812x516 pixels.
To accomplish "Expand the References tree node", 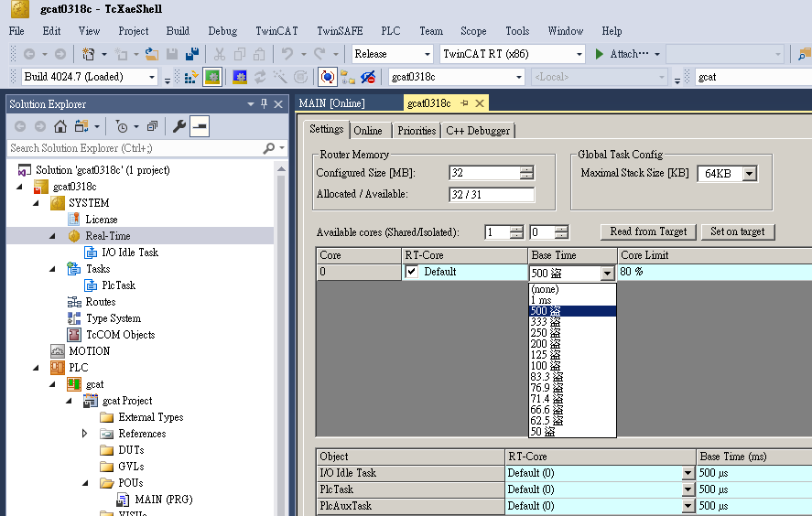I will point(85,434).
